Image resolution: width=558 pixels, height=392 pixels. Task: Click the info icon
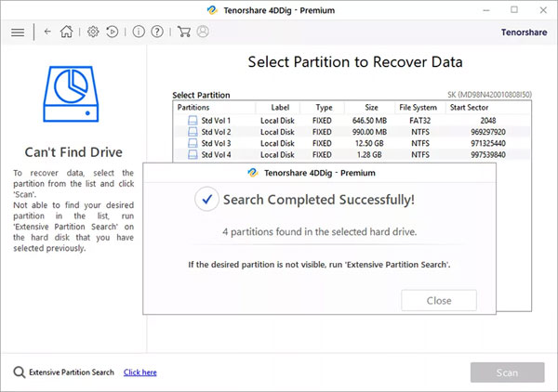(x=139, y=32)
